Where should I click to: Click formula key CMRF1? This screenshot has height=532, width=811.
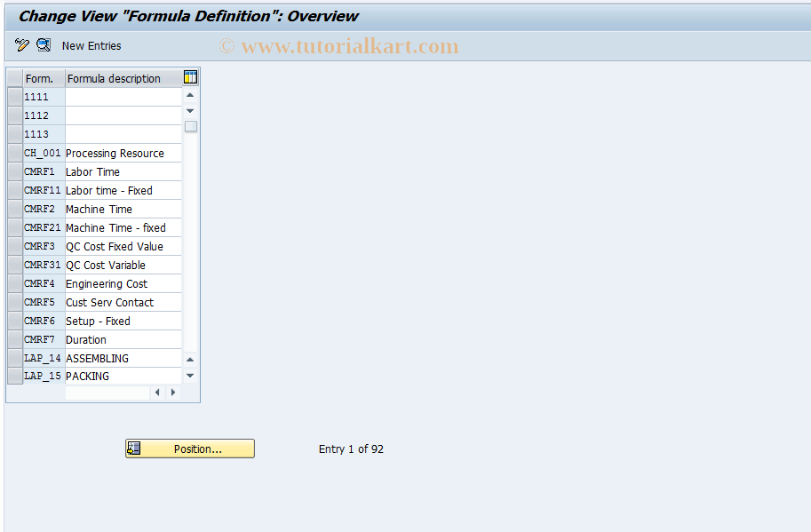click(44, 171)
